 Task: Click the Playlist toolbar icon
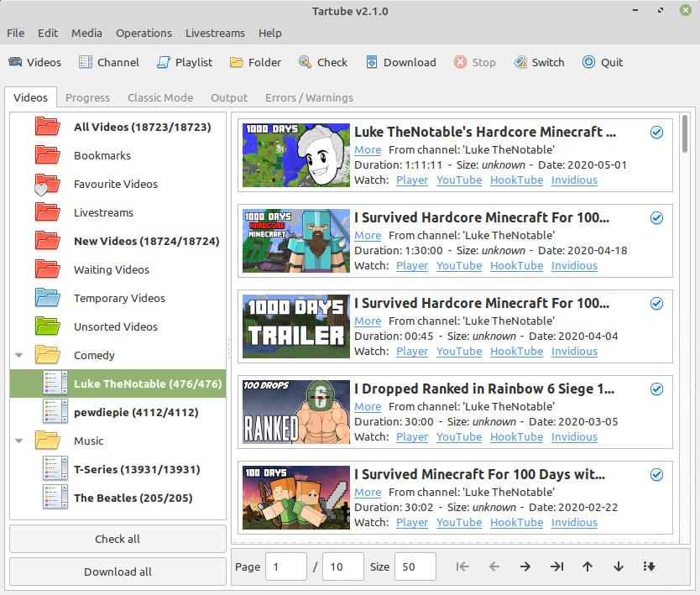tap(164, 62)
